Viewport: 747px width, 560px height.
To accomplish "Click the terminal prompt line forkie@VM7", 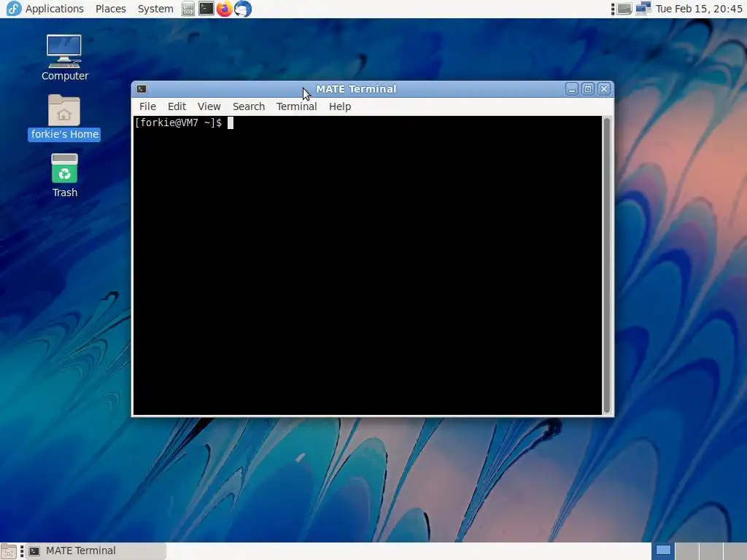I will 178,122.
